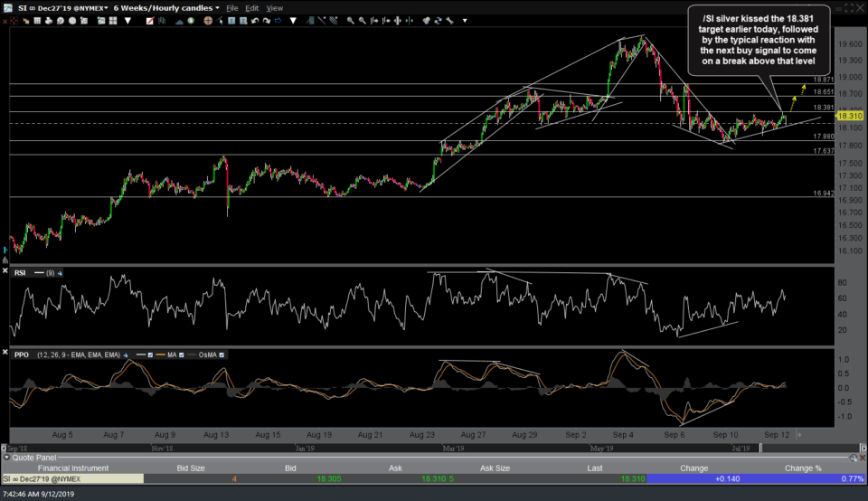The height and width of the screenshot is (501, 868).
Task: Click the orange MA line color swatch
Action: pos(162,354)
